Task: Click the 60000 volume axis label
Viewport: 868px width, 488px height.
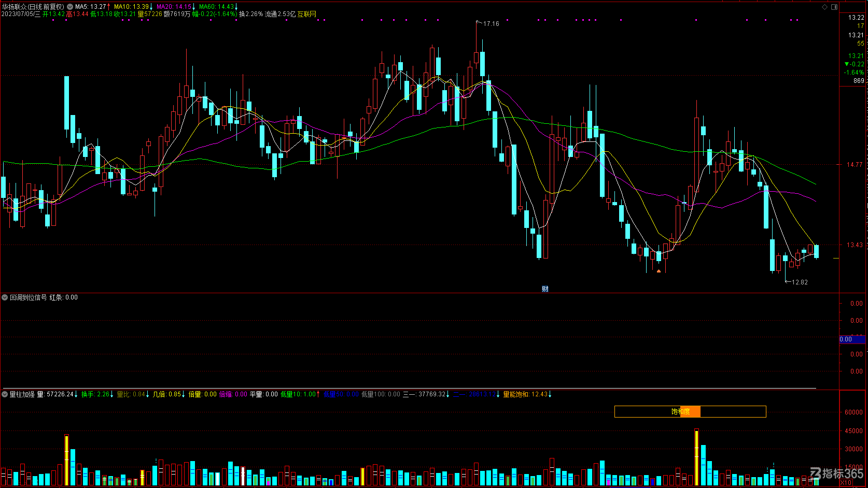Action: pyautogui.click(x=853, y=412)
